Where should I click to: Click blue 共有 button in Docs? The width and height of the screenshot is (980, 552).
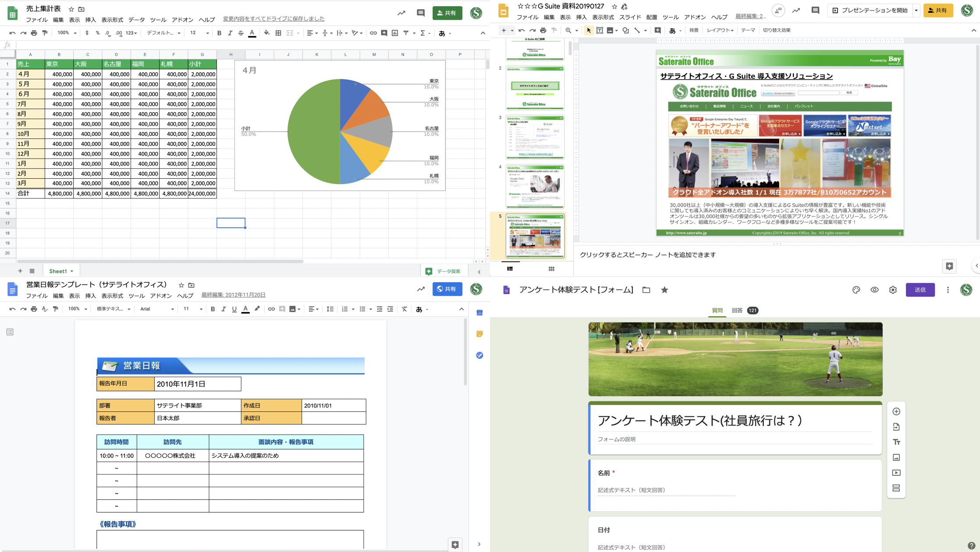point(447,289)
